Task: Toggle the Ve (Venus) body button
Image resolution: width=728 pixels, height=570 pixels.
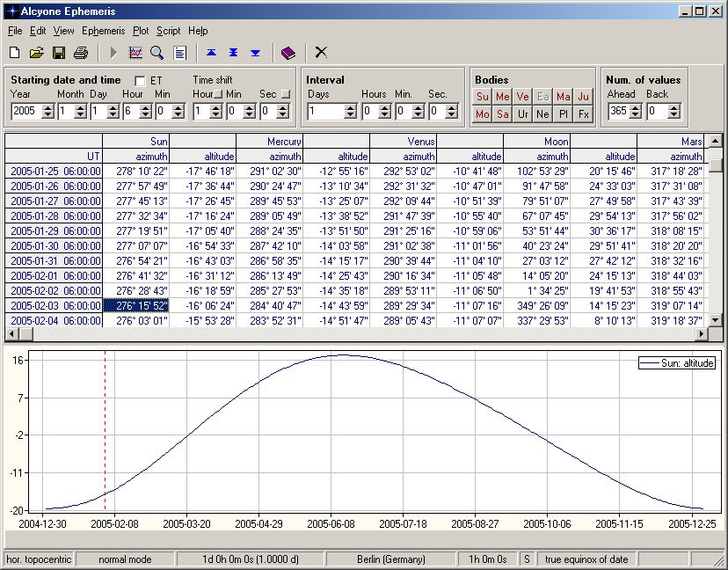Action: click(523, 97)
